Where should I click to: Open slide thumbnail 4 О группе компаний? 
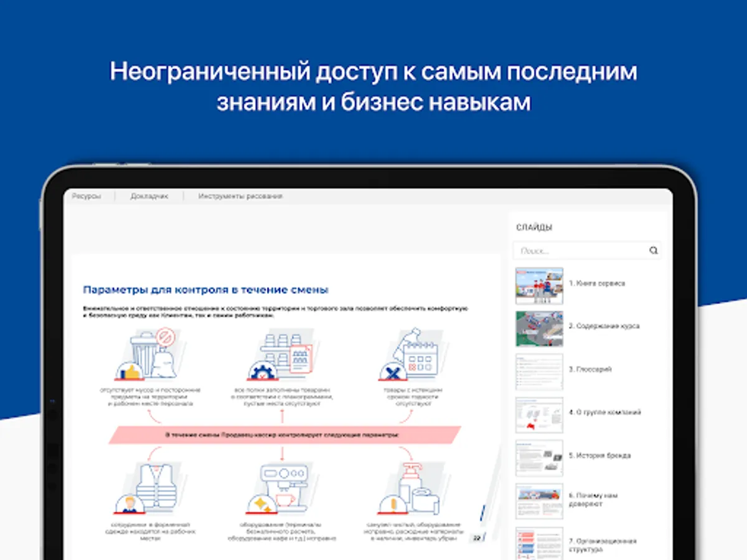pos(539,415)
